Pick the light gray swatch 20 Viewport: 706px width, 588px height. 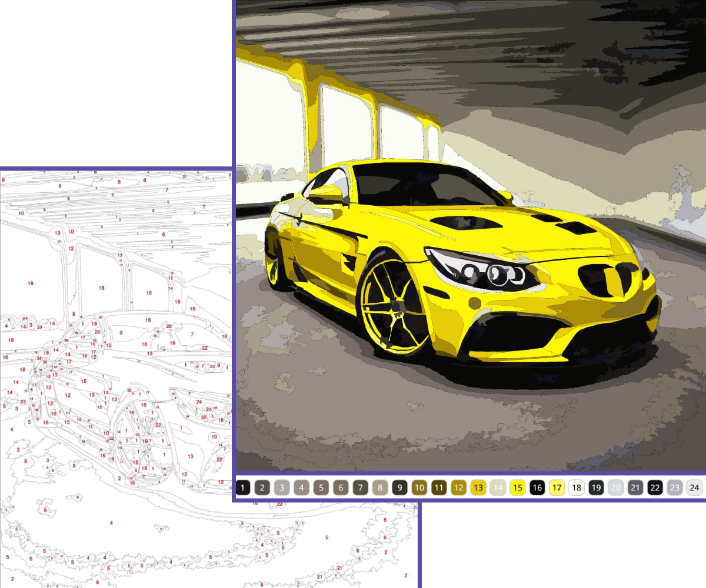click(616, 488)
